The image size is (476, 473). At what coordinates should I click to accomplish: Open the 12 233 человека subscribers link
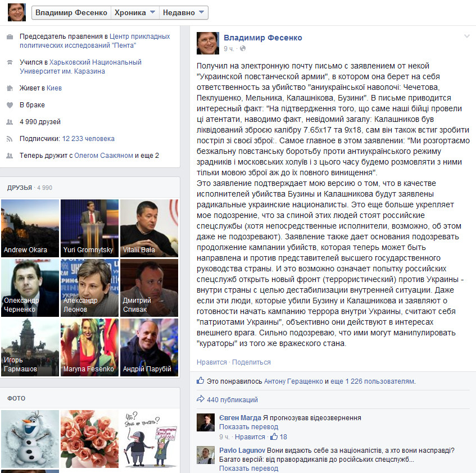88,139
